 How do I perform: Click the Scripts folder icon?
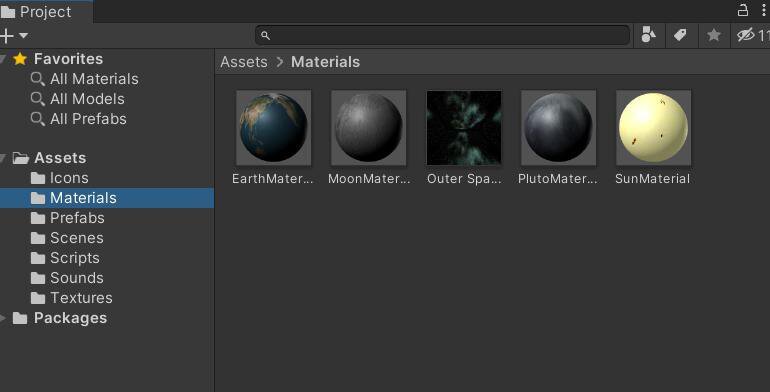pyautogui.click(x=38, y=258)
